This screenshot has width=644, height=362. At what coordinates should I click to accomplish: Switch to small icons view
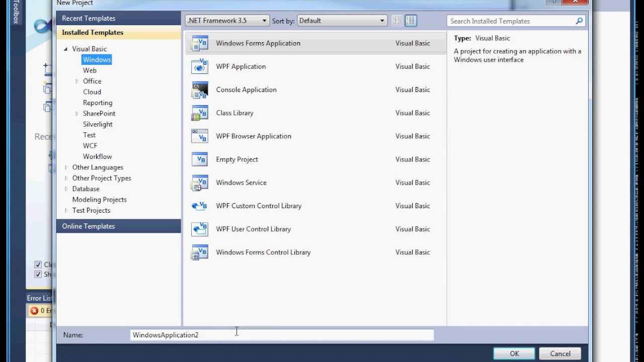tap(397, 21)
